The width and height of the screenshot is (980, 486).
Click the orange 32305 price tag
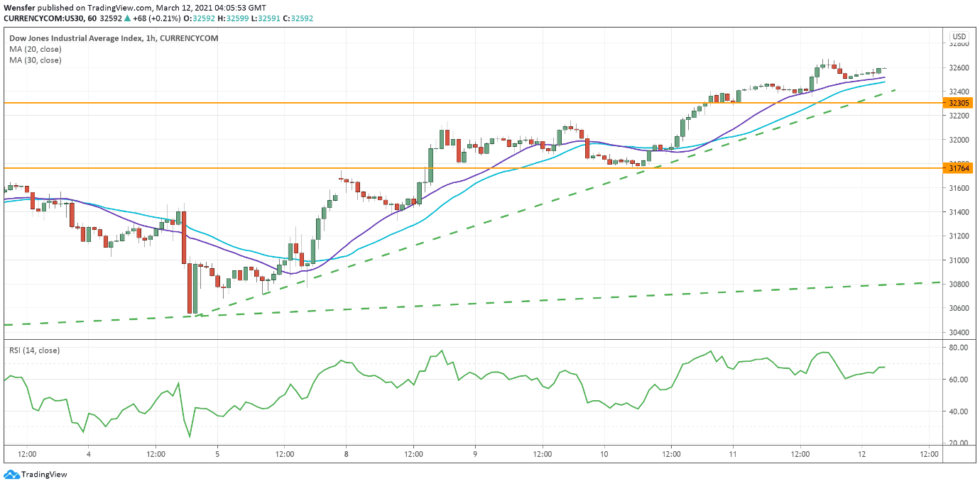click(959, 103)
